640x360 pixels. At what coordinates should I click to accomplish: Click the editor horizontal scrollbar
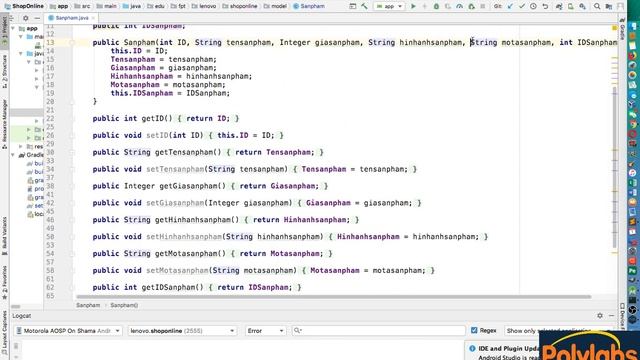(x=333, y=297)
